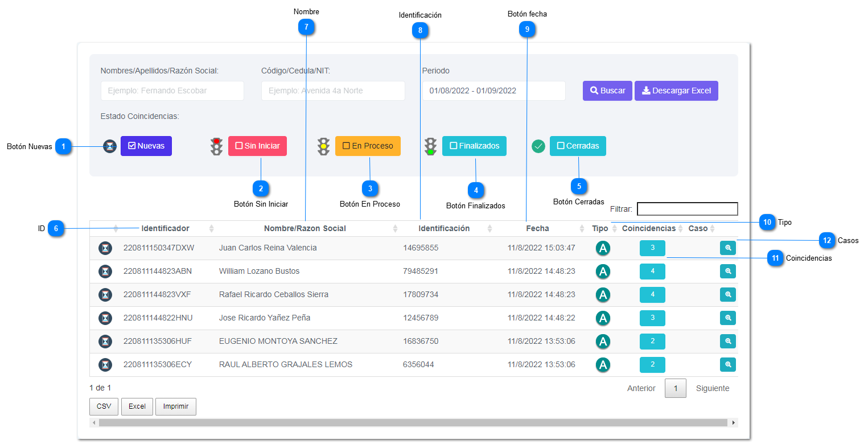
Task: Go to page 1 in pagination
Action: click(675, 388)
